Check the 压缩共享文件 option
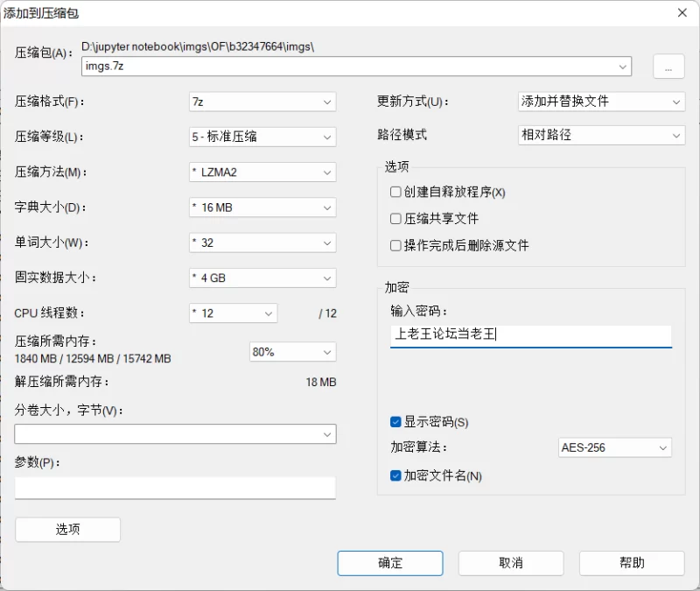Image resolution: width=700 pixels, height=591 pixels. tap(395, 218)
